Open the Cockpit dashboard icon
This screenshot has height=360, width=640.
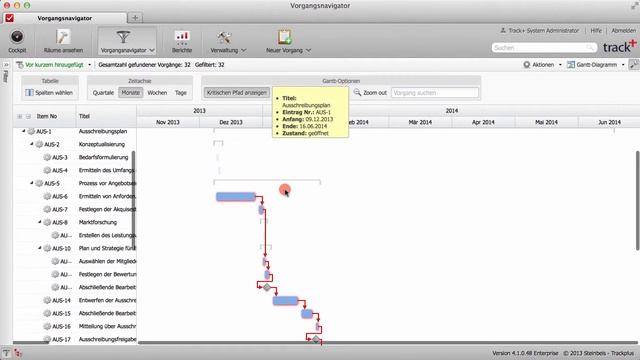17,37
